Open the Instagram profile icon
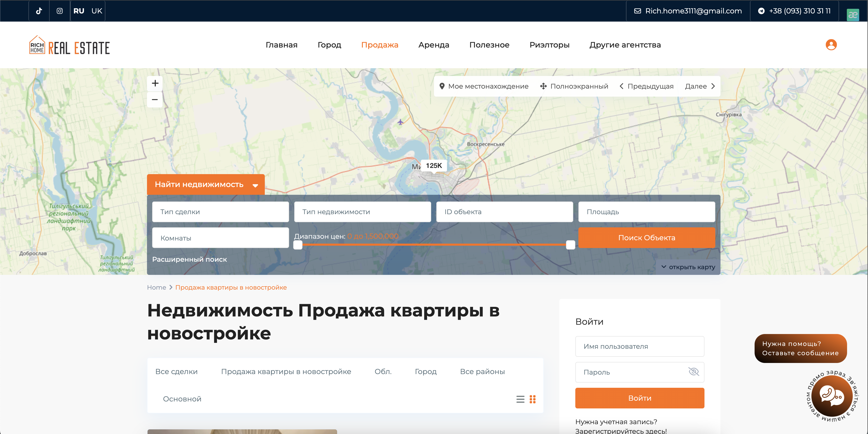The image size is (868, 434). pos(60,11)
